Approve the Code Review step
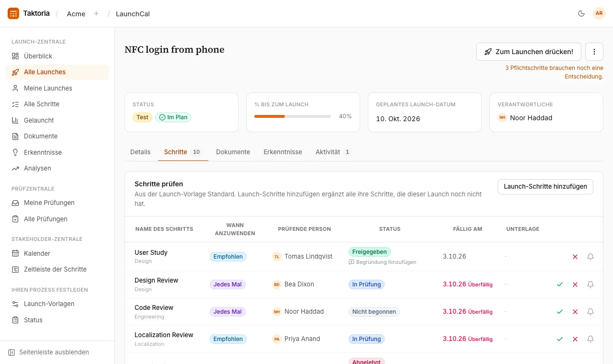 click(x=560, y=312)
